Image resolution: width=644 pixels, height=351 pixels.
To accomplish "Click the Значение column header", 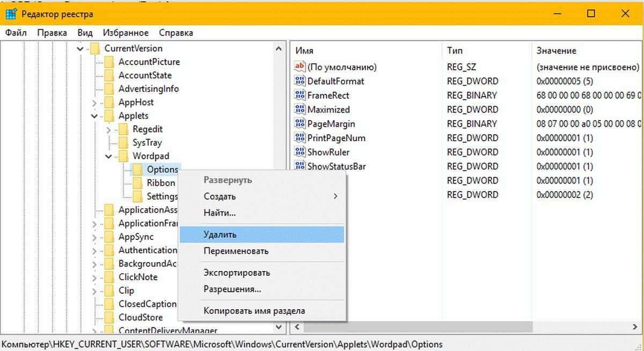I will [556, 50].
